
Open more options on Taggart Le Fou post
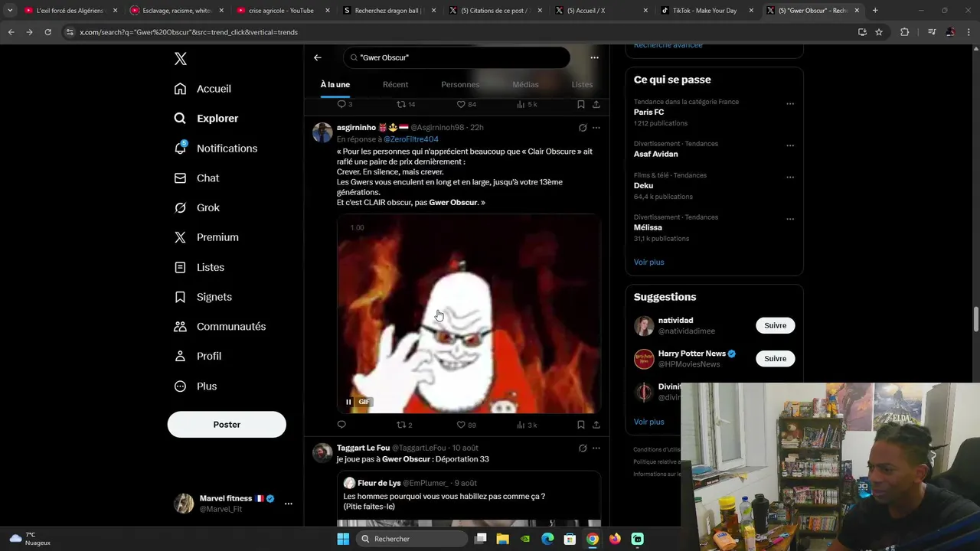click(596, 448)
